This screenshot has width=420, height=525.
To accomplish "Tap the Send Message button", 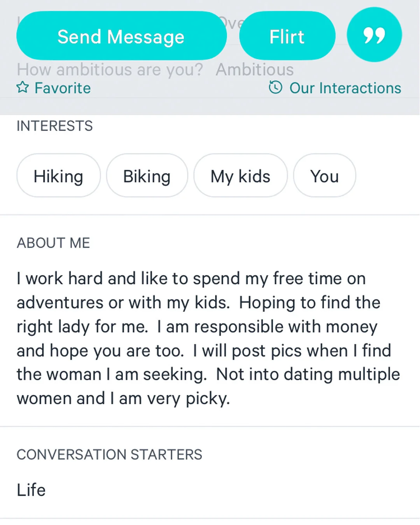I will tap(121, 36).
